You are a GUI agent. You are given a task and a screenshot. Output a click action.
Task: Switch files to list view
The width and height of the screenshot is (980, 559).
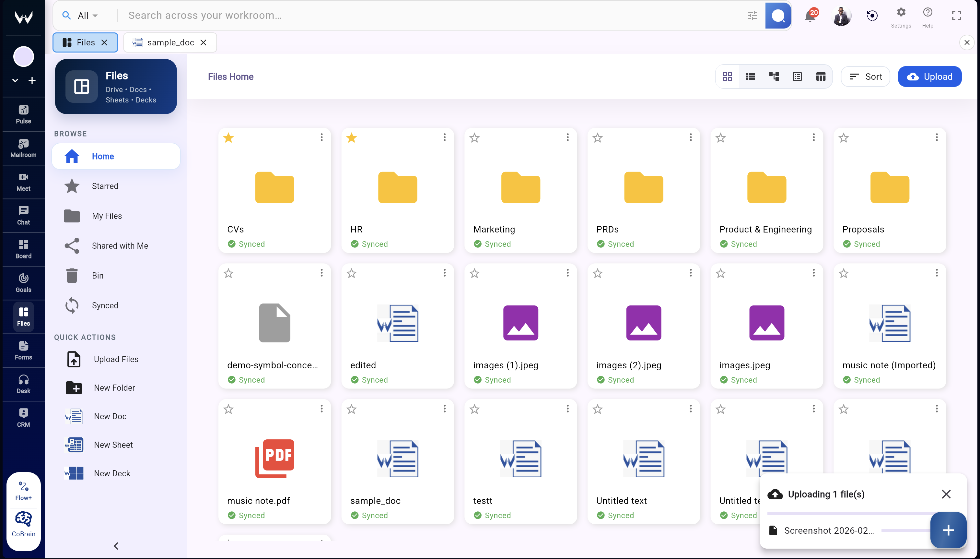pos(750,77)
